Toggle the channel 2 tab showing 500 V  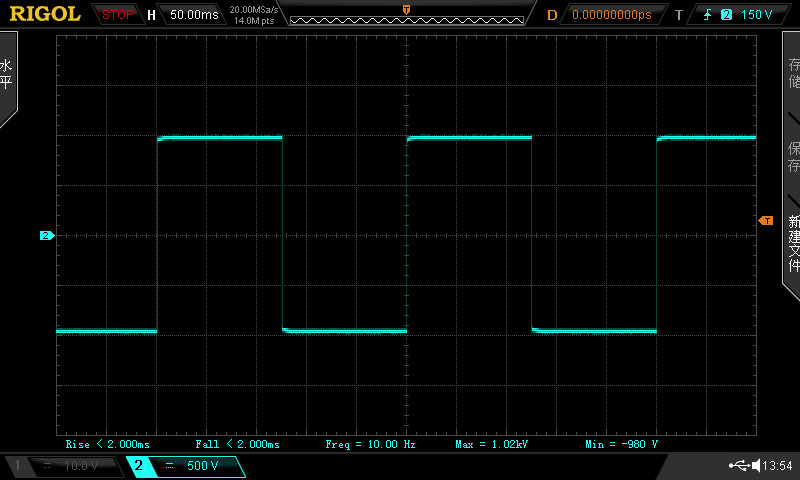tap(185, 466)
